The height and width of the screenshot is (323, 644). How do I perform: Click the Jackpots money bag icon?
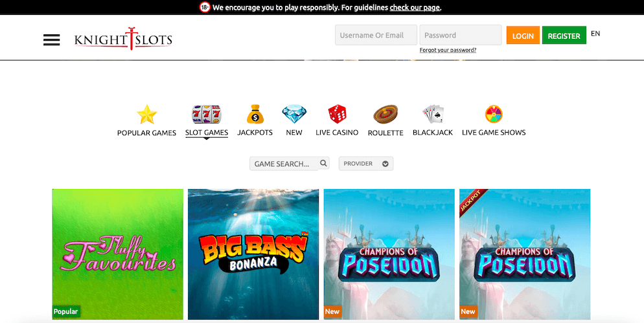tap(255, 115)
